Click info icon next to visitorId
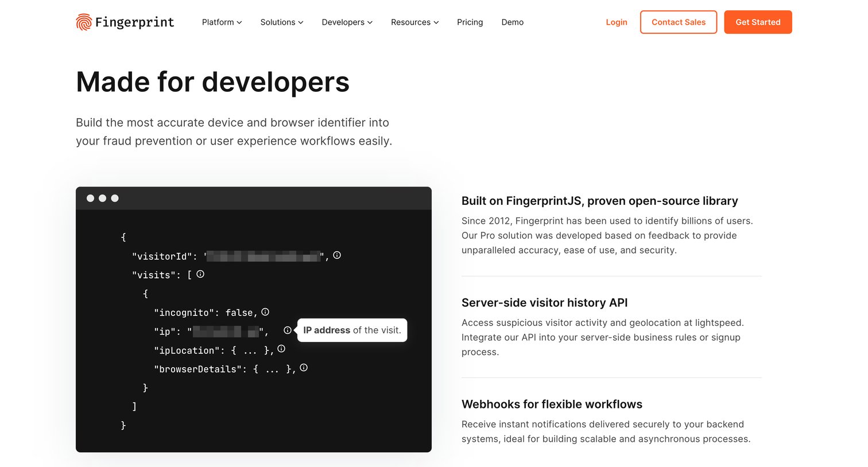 [337, 255]
